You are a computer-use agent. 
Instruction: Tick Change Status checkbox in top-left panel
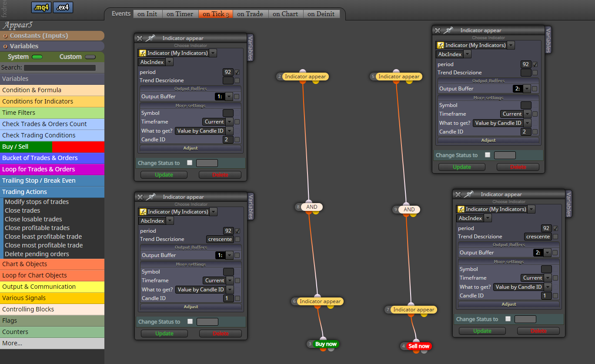tap(189, 163)
